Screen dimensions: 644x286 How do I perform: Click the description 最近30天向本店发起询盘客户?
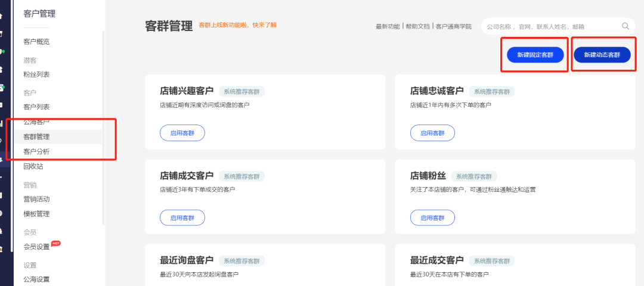pyautogui.click(x=199, y=274)
